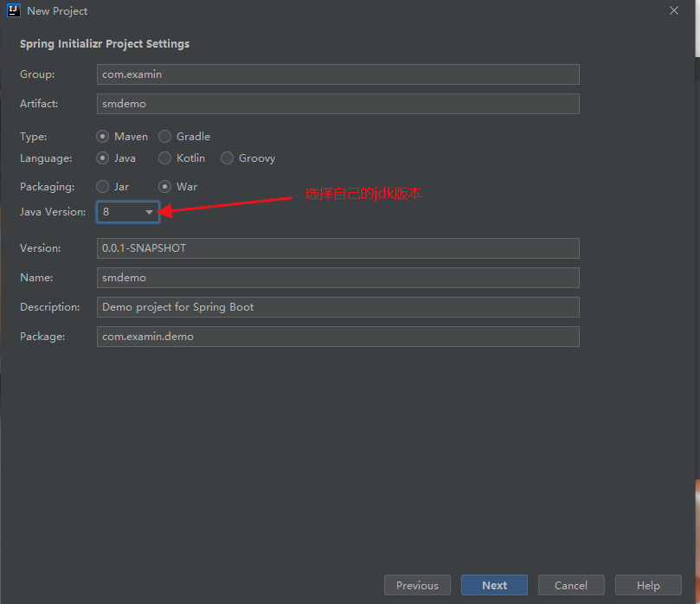Image resolution: width=700 pixels, height=604 pixels.
Task: Choose Gradle as project type
Action: tap(165, 137)
